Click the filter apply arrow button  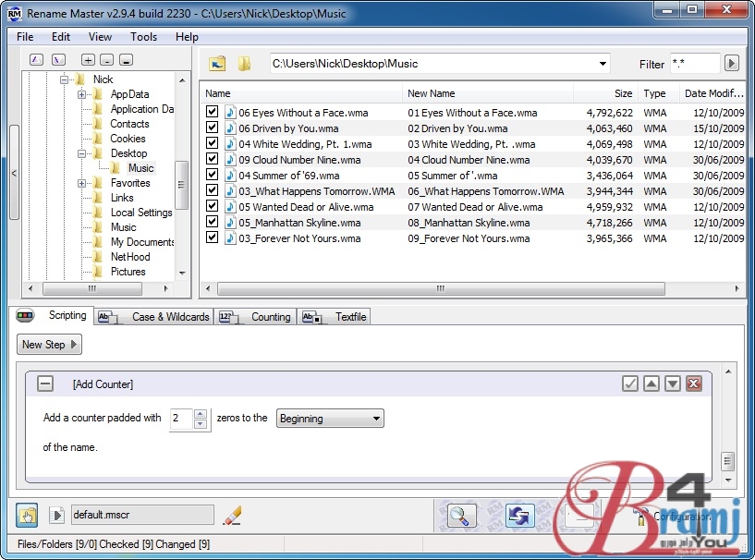tap(732, 64)
